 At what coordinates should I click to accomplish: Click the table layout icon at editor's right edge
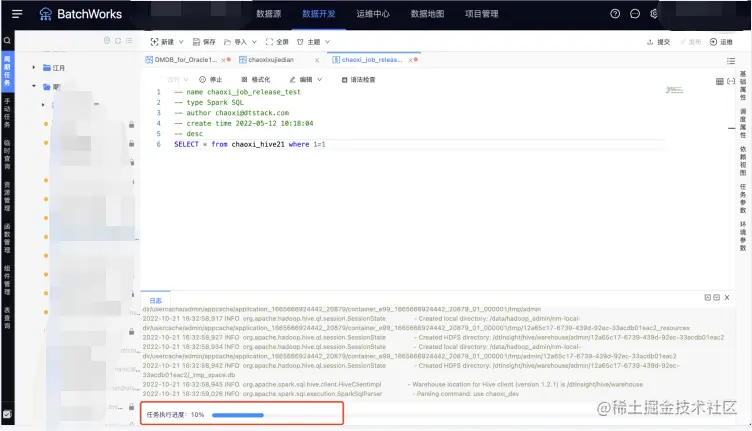pos(719,82)
